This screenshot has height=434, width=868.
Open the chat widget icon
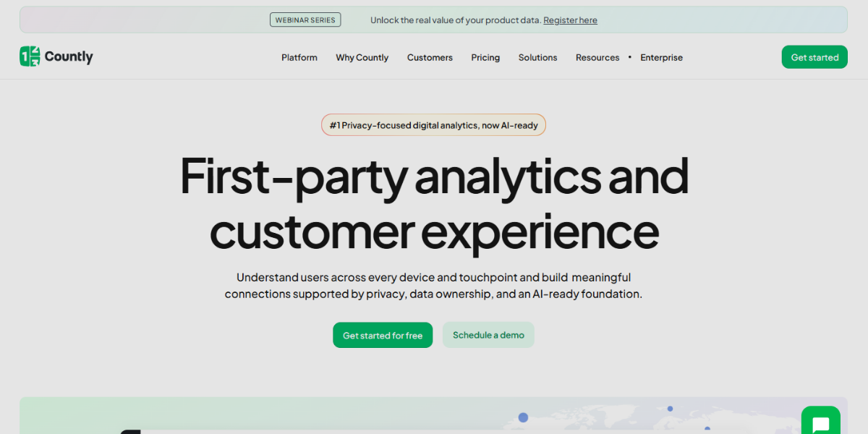pos(820,424)
